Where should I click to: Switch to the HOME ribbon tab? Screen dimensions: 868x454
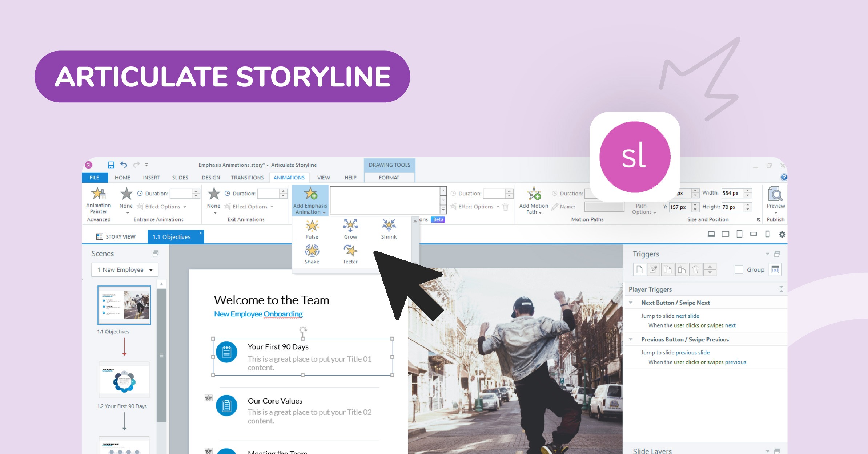click(x=122, y=178)
